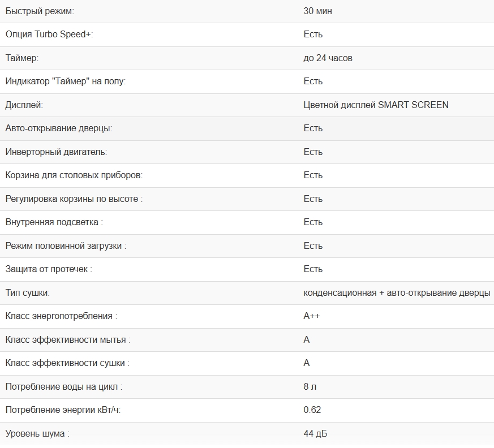
Task: Click the "A++" energy class value
Action: pyautogui.click(x=312, y=316)
